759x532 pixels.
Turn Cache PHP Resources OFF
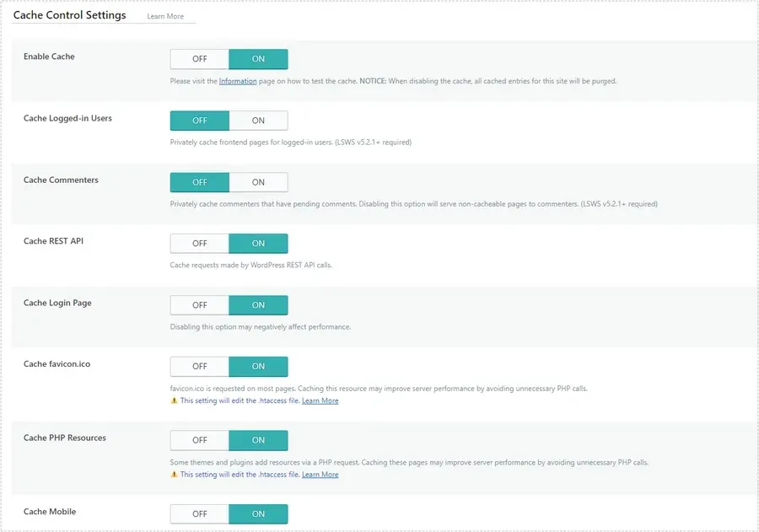(199, 440)
